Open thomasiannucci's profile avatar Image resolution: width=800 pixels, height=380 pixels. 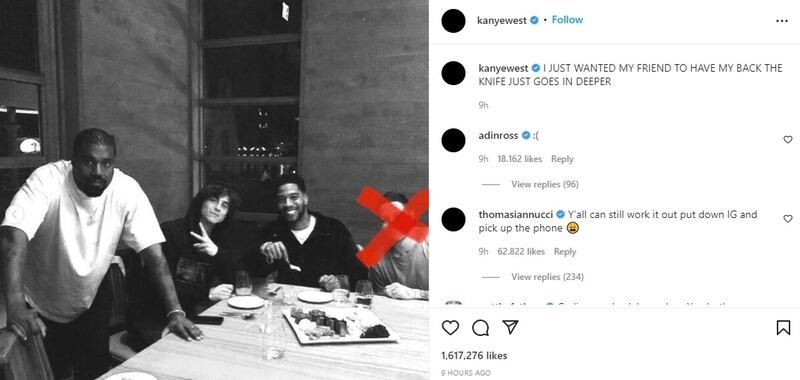[453, 219]
